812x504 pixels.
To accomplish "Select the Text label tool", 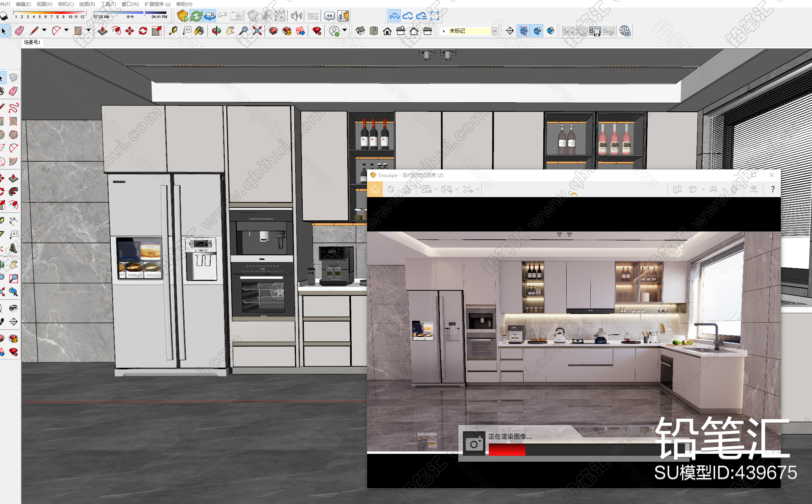I will [x=187, y=31].
